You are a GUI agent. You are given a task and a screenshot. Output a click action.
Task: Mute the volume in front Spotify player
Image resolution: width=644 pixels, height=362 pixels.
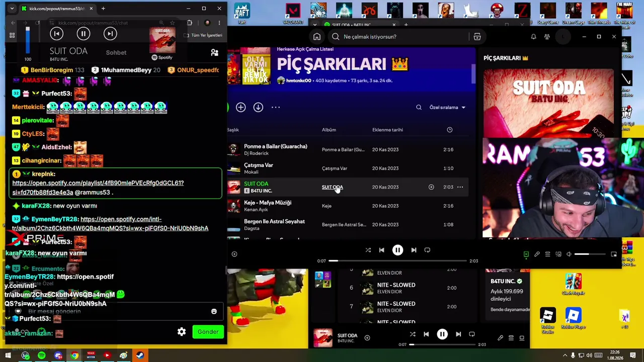[569, 254]
